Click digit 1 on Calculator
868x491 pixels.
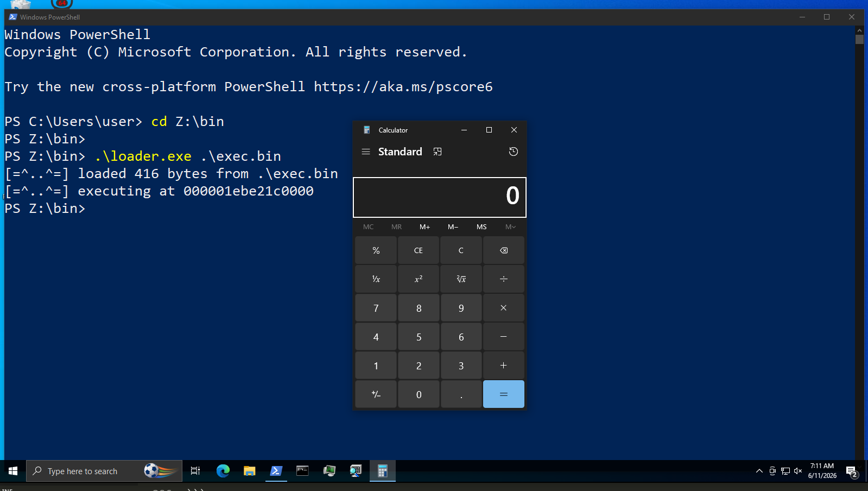tap(376, 366)
